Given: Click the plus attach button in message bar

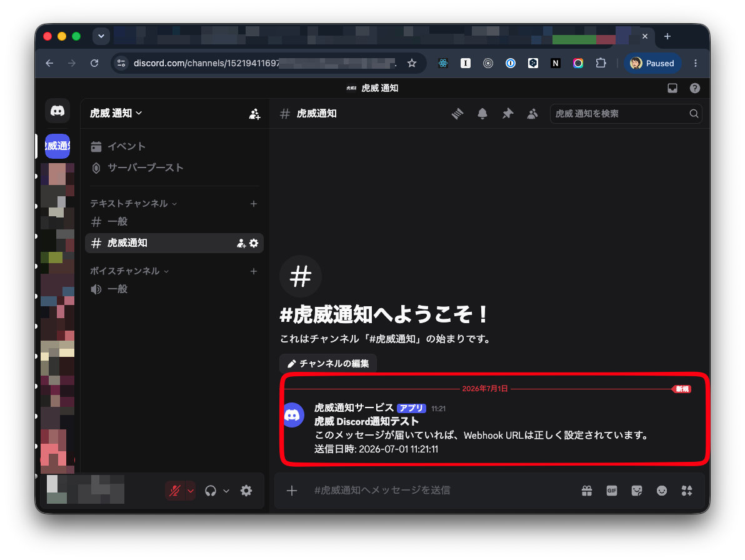Looking at the screenshot, I should (x=292, y=491).
